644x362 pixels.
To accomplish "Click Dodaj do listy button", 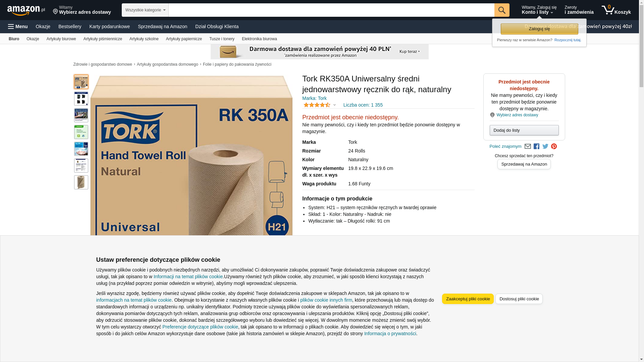I will coord(524,130).
